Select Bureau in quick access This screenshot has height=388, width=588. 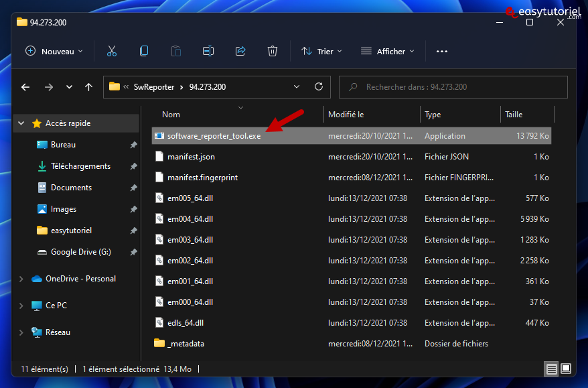(x=63, y=145)
